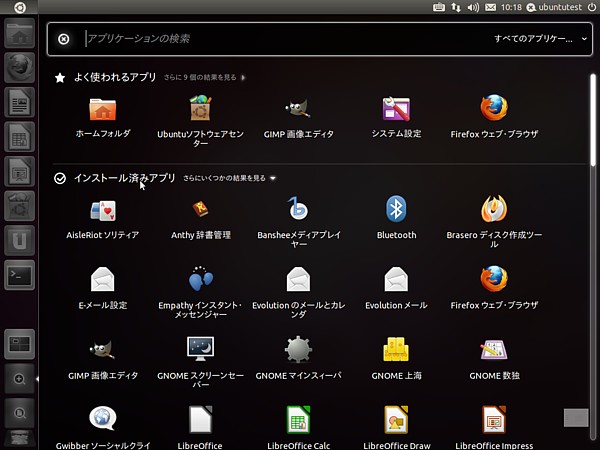Open the messaging envelope menu

491,7
